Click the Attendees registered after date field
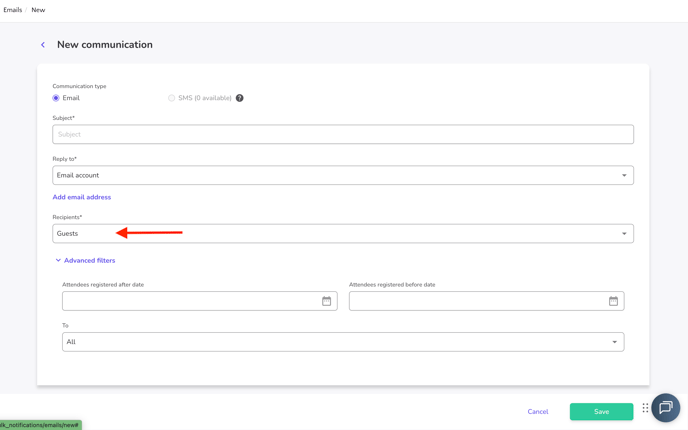This screenshot has height=430, width=688. click(x=190, y=301)
